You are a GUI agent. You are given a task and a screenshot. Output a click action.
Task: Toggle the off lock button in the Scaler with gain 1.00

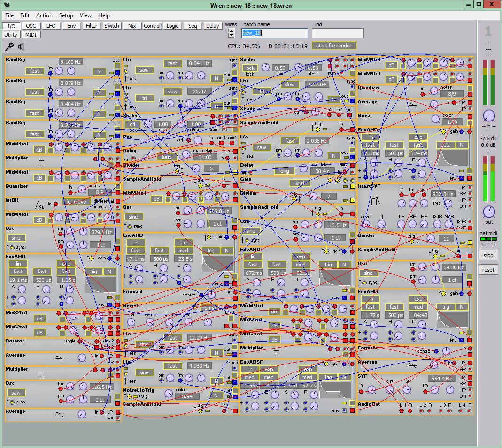pos(132,124)
